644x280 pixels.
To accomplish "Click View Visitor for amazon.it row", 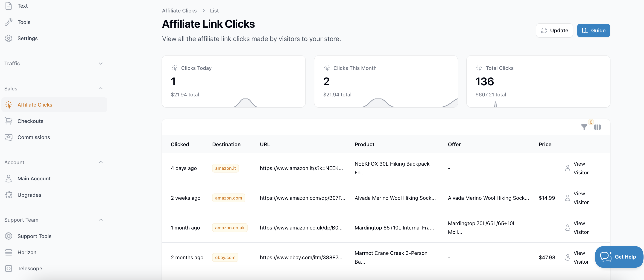I will (577, 168).
